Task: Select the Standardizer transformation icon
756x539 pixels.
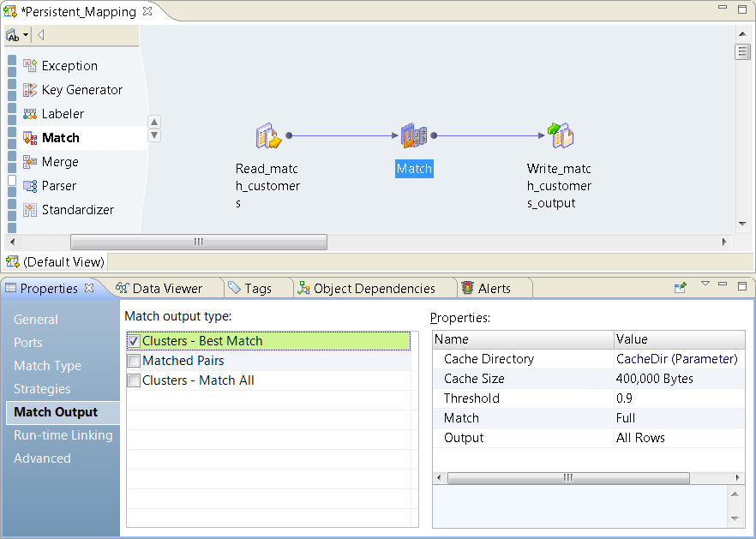Action: pos(30,210)
